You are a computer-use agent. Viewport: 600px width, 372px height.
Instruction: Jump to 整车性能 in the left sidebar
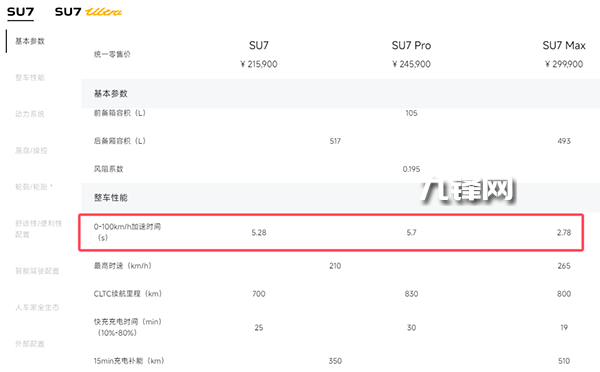point(30,78)
